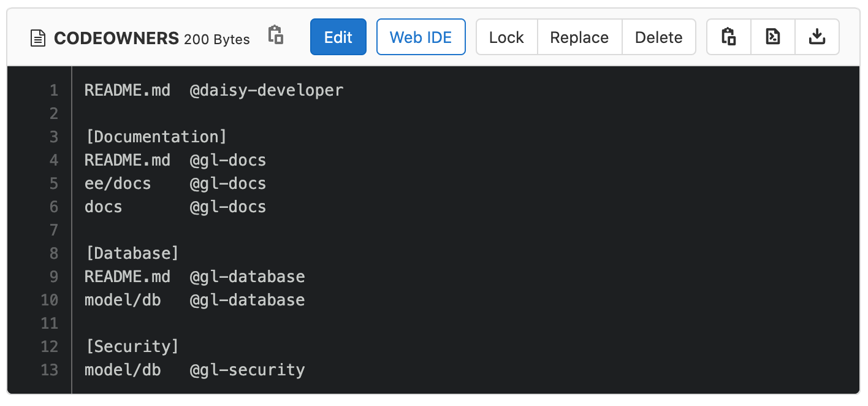
Task: Download the CODEOWNERS file
Action: [x=817, y=37]
